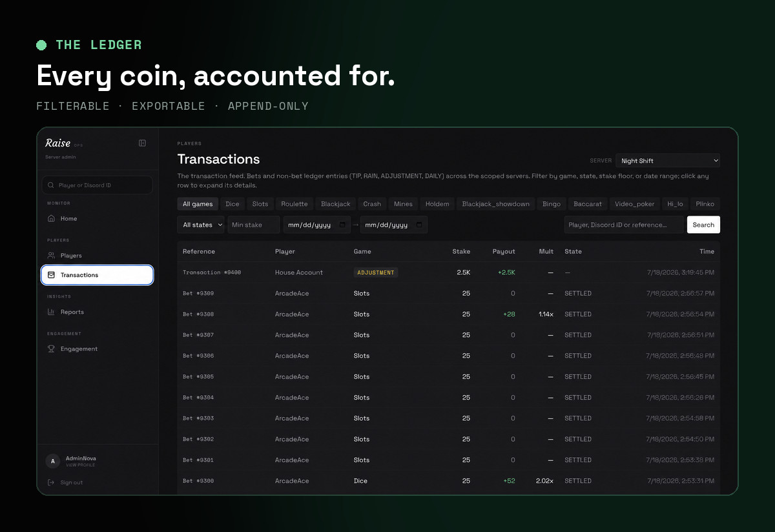Image resolution: width=775 pixels, height=532 pixels.
Task: Click the Players people icon
Action: click(x=51, y=256)
